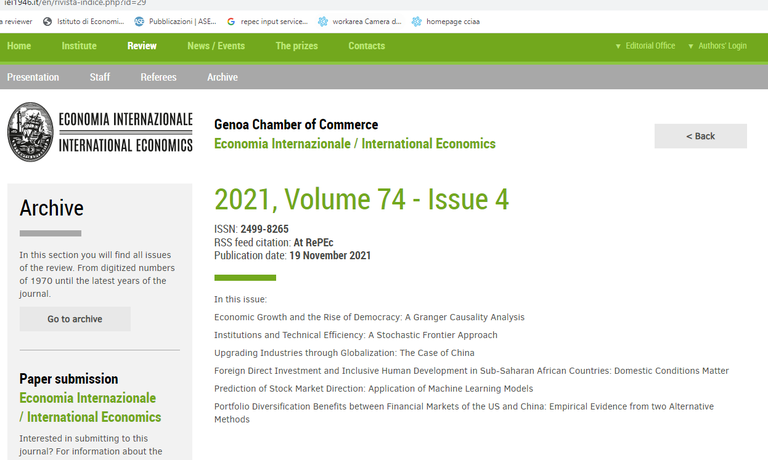768x460 pixels.
Task: Click the browser address bar URL
Action: 75,3
